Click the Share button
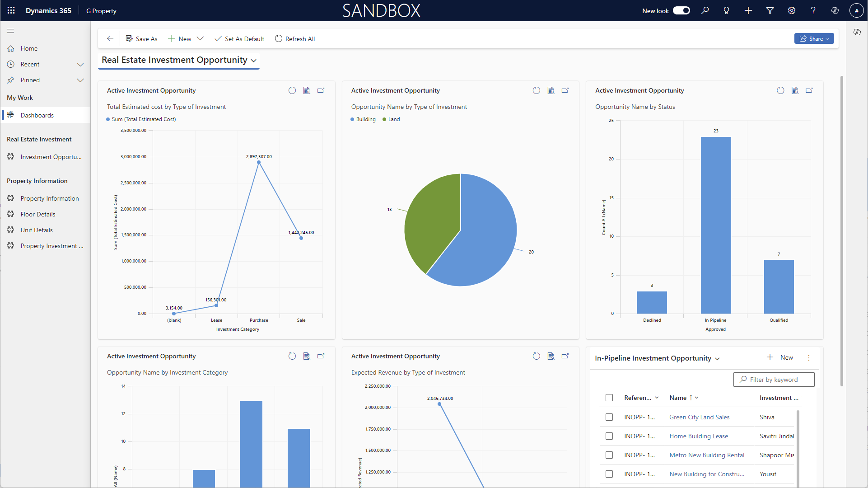 814,39
